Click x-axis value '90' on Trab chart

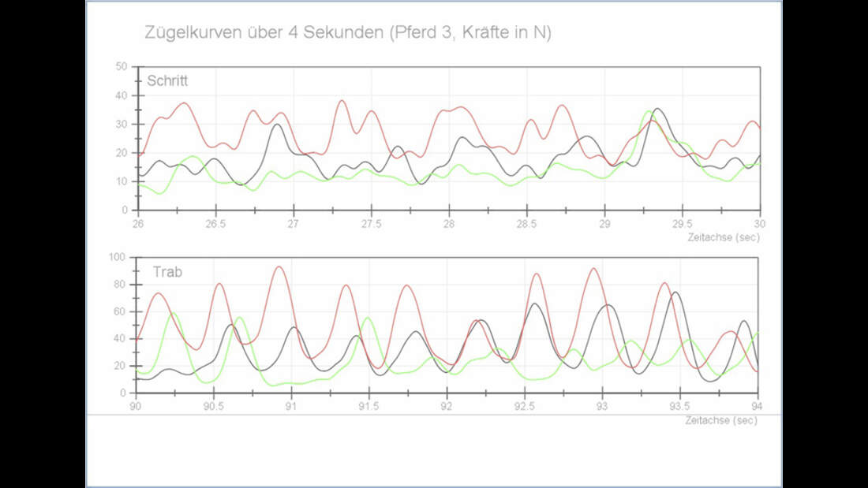pos(136,406)
